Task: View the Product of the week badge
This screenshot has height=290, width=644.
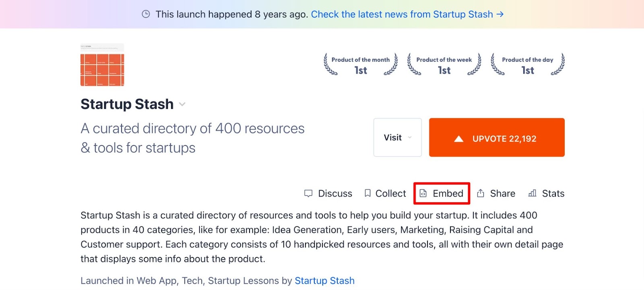Action: pos(444,64)
